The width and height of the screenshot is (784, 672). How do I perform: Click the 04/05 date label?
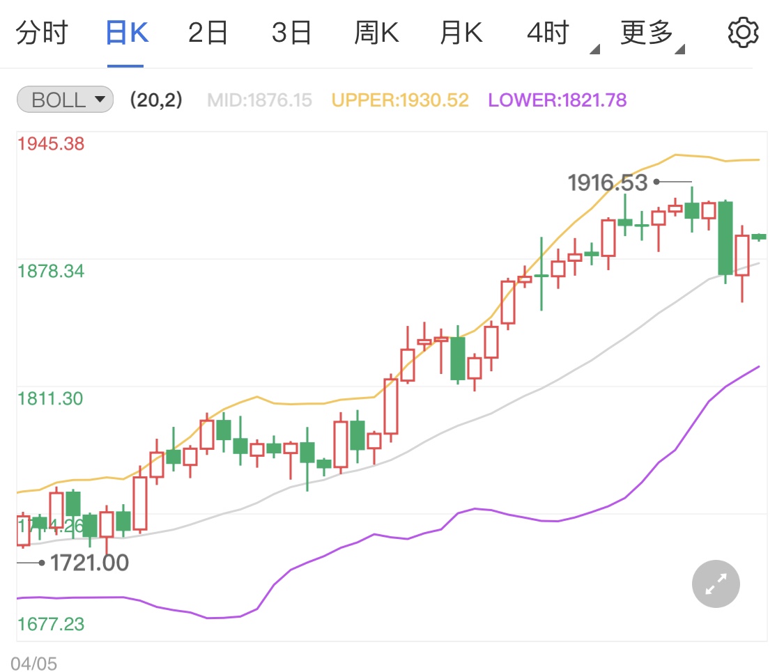pos(34,664)
